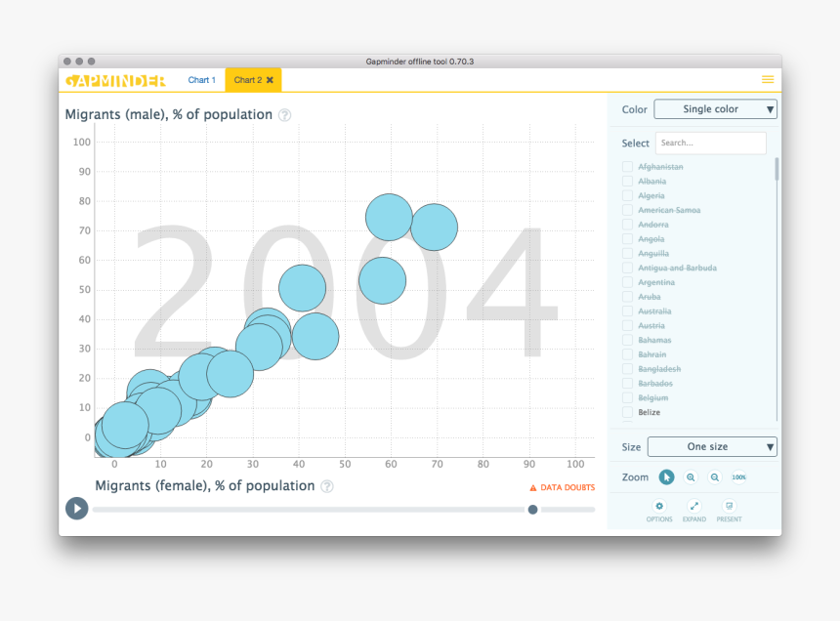The height and width of the screenshot is (621, 840).
Task: Check the Bangladesh checkbox
Action: (x=627, y=369)
